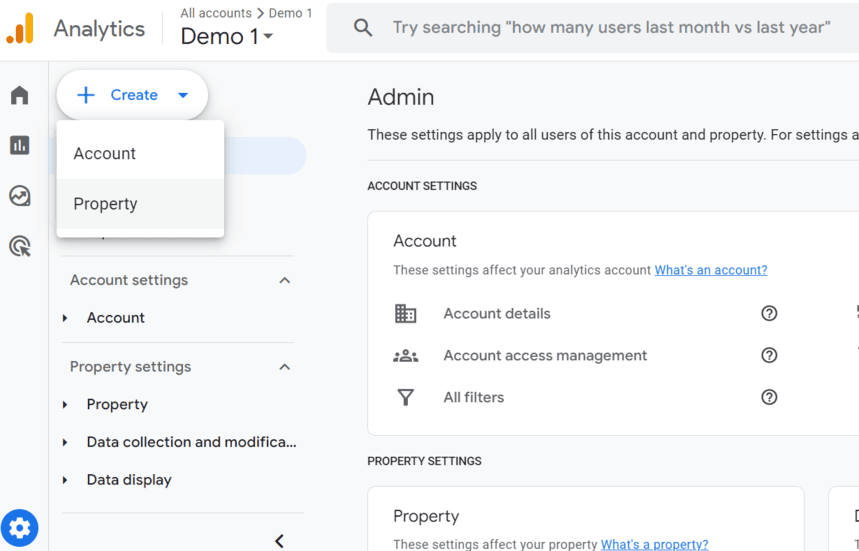Open Account access management setting
This screenshot has width=859, height=551.
click(545, 355)
